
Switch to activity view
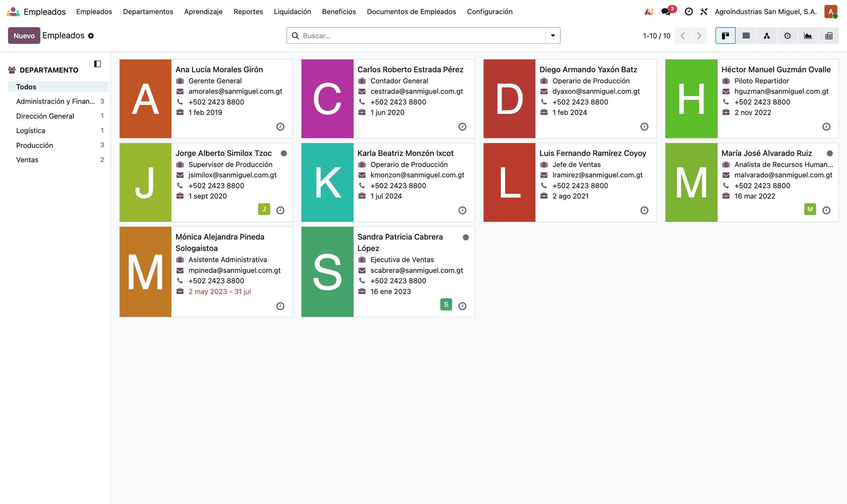pos(787,36)
